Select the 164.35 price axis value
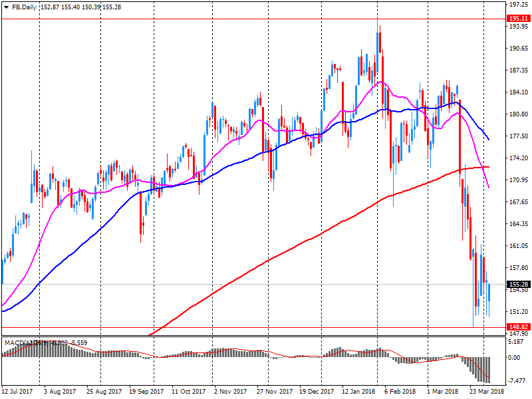The width and height of the screenshot is (532, 399). click(x=519, y=223)
